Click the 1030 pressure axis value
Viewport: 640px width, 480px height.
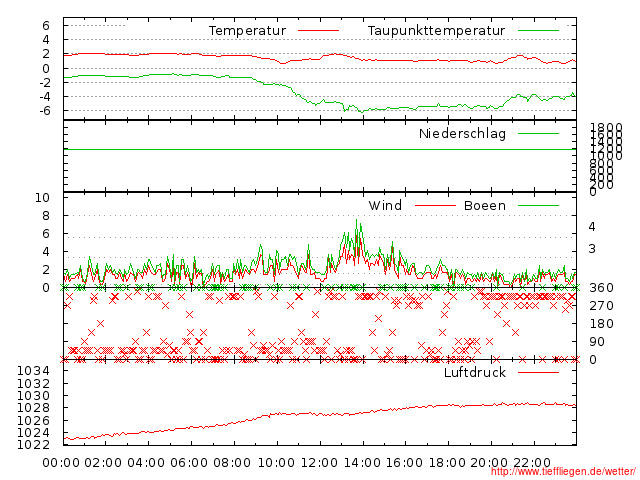click(x=33, y=396)
